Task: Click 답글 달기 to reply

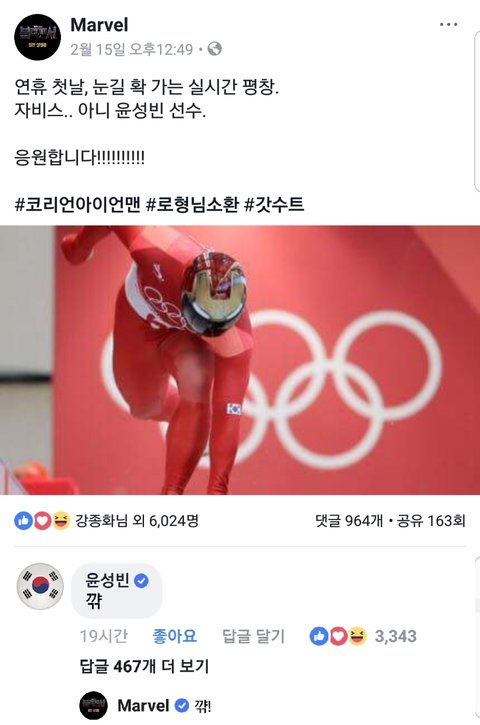Action: pos(253,636)
